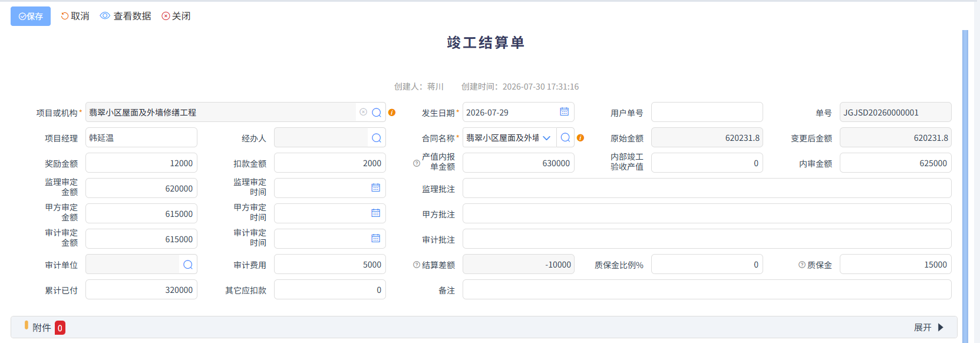Click the 结算差额 value -10000

519,264
